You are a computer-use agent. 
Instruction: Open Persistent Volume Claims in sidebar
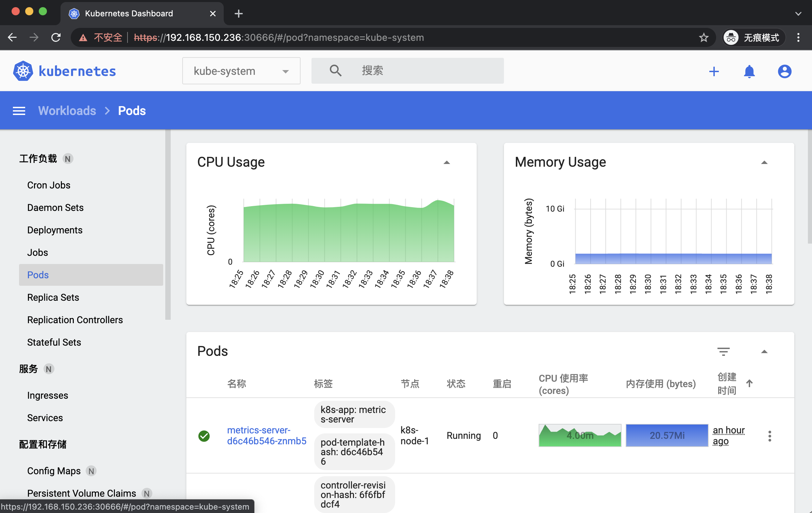[82, 493]
